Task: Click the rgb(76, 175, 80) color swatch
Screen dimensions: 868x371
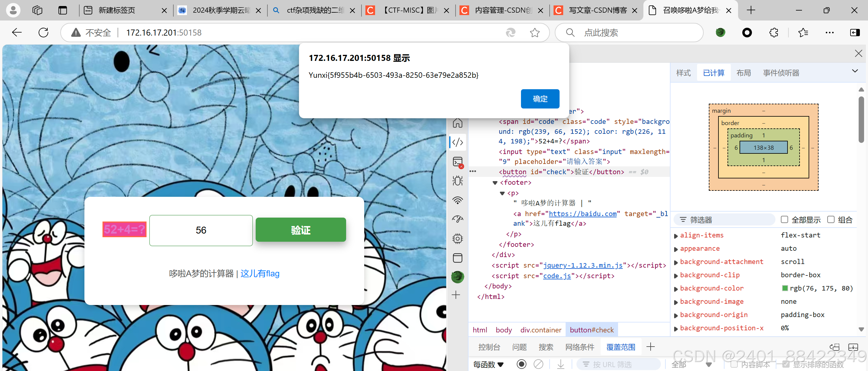Action: (785, 288)
